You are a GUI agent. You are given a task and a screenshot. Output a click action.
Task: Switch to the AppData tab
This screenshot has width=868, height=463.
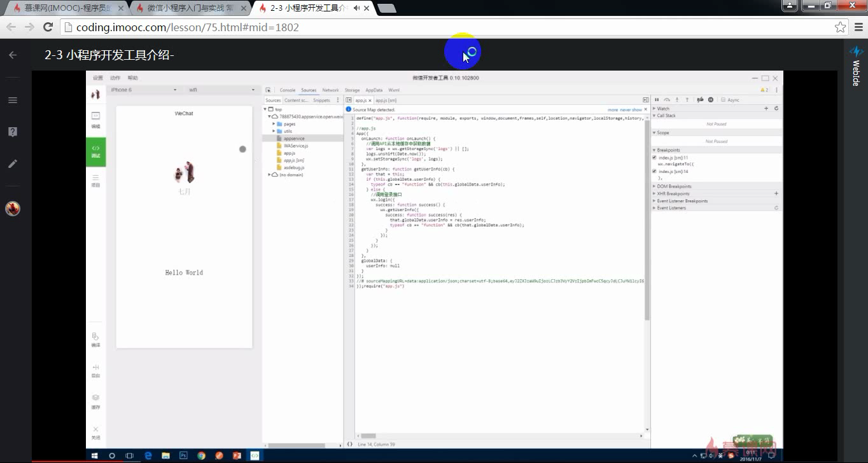[374, 90]
